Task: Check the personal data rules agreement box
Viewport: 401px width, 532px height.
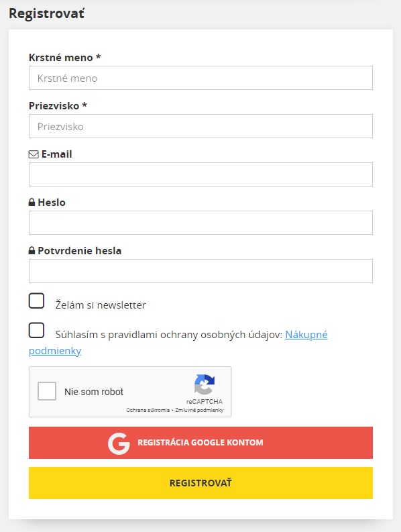Action: point(36,330)
